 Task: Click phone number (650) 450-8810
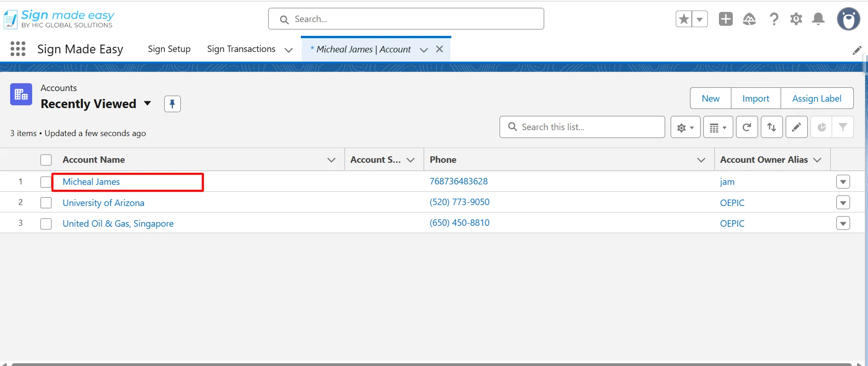(460, 223)
